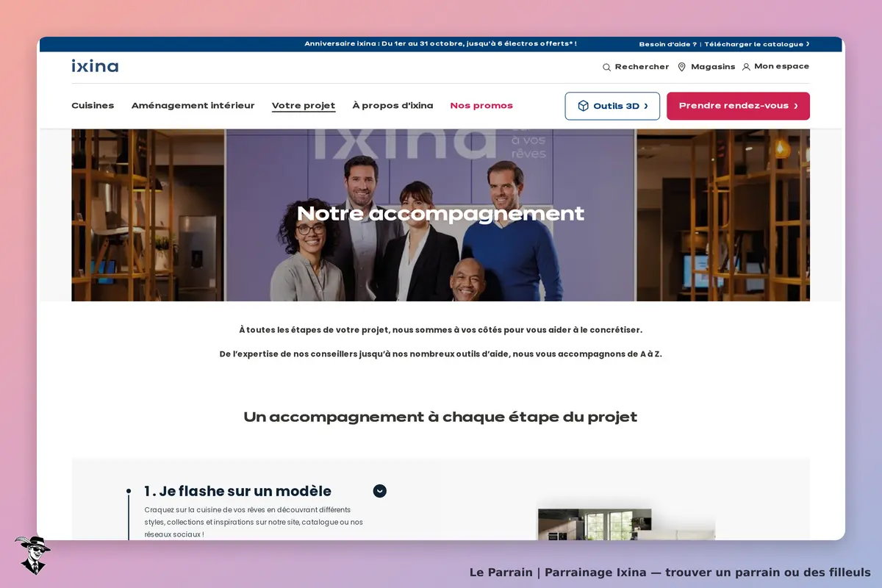This screenshot has width=882, height=588.
Task: Click the '1. Je flashe sur un modèle' heading
Action: pyautogui.click(x=237, y=491)
